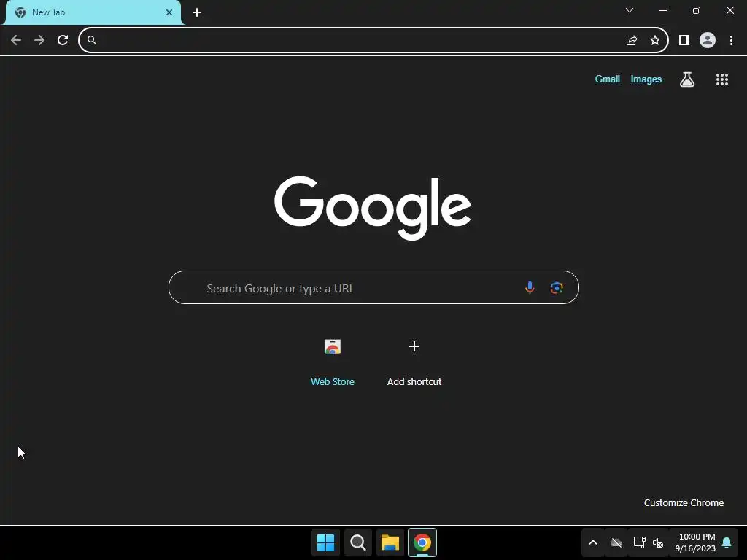Click the Add shortcut label
Image resolution: width=747 pixels, height=560 pixels.
pyautogui.click(x=414, y=381)
